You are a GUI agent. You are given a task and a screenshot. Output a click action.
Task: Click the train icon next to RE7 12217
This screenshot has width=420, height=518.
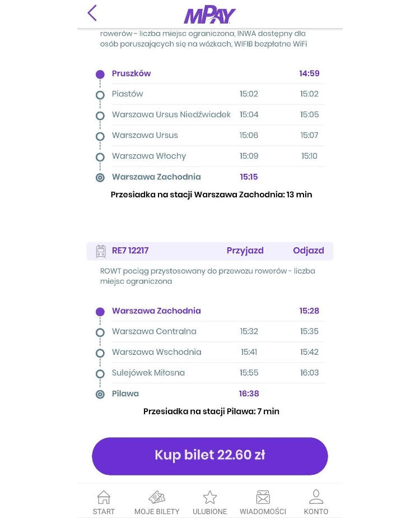tap(101, 251)
